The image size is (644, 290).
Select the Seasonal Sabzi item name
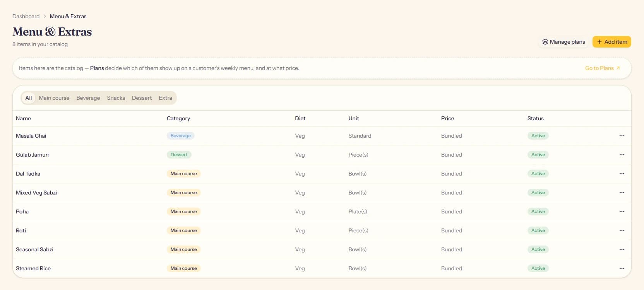pos(34,249)
